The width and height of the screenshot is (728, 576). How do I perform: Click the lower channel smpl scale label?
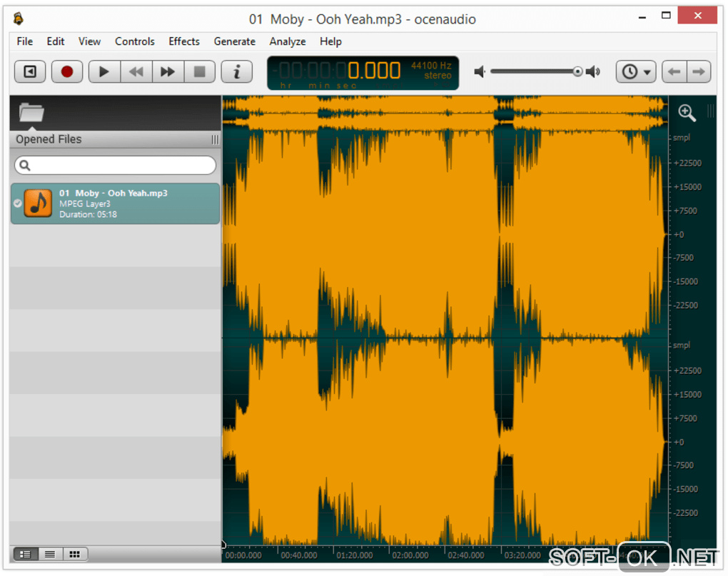(682, 345)
